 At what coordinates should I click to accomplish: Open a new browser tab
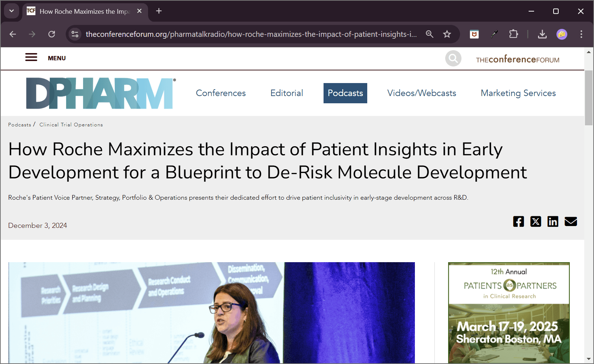click(x=159, y=11)
